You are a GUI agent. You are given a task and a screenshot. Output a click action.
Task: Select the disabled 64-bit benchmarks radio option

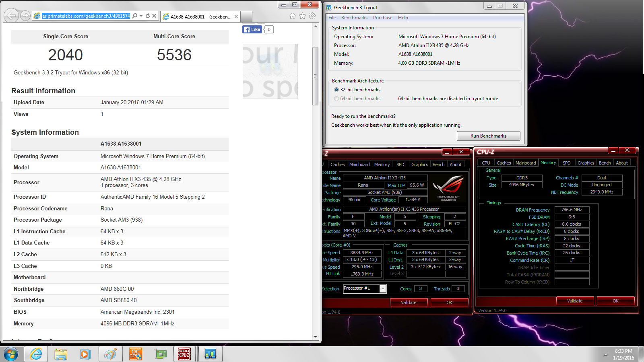(336, 99)
